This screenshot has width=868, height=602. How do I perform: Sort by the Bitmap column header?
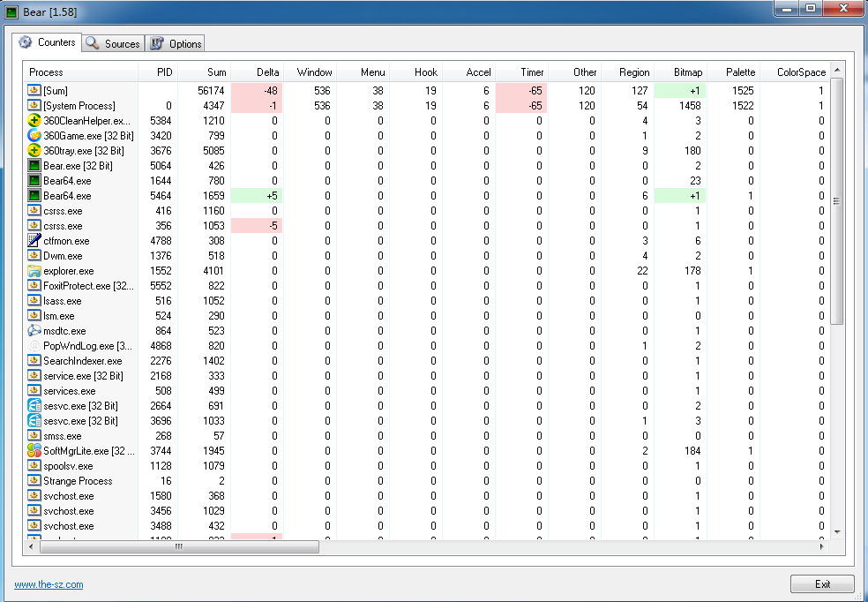[687, 72]
